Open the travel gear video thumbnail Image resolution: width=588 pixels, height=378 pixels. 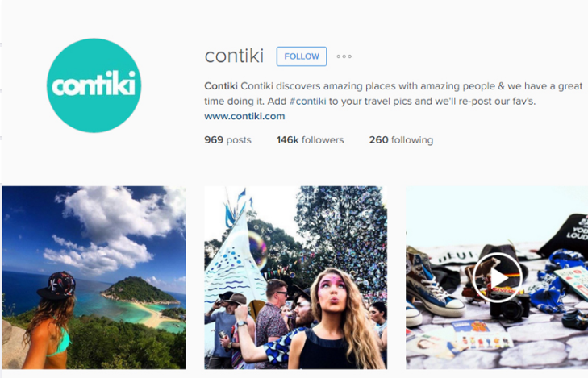[x=497, y=277]
